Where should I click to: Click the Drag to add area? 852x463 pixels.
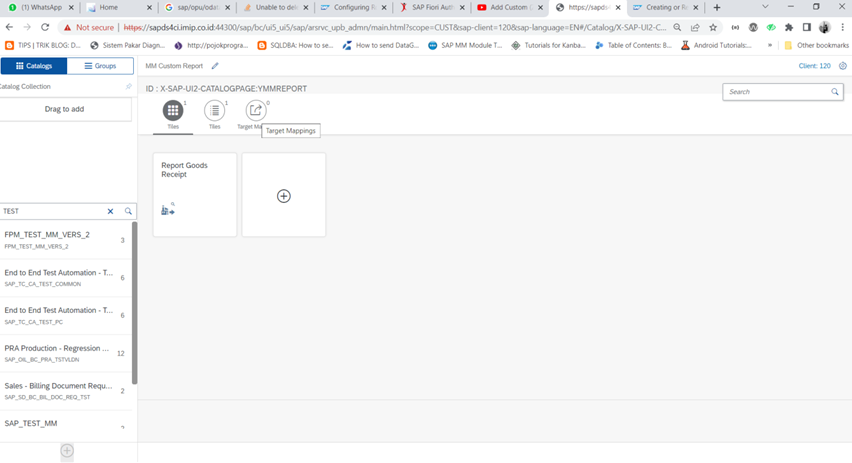[65, 109]
